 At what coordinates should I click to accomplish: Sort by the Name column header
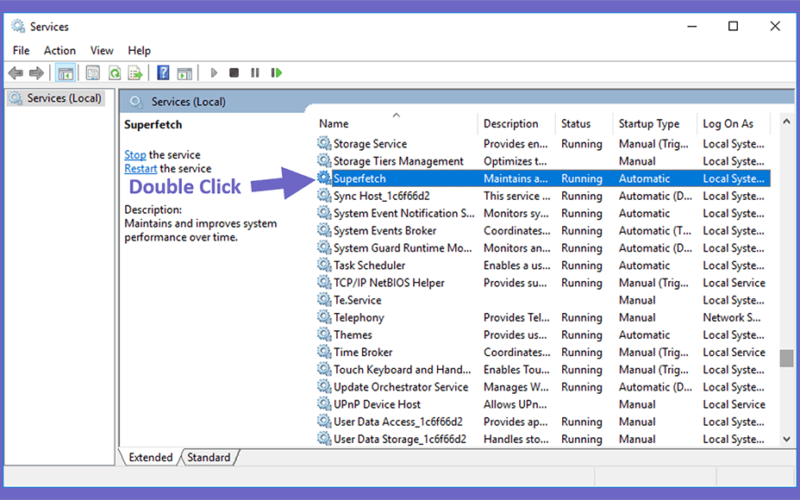(x=396, y=123)
